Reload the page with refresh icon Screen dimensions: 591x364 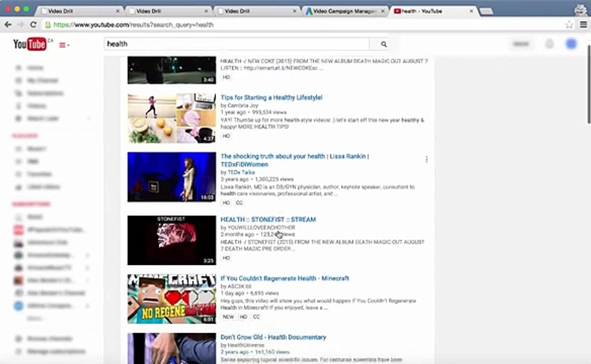point(33,25)
